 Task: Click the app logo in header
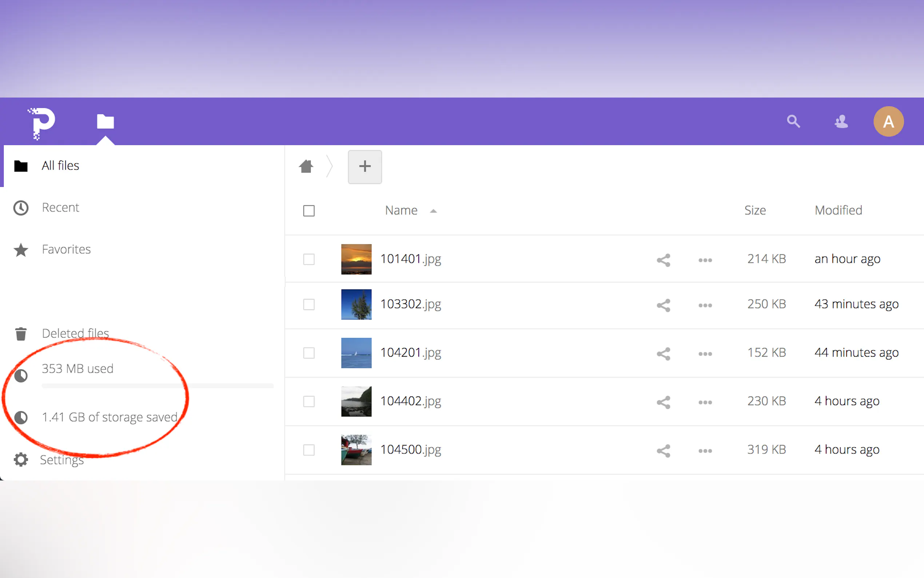coord(41,123)
